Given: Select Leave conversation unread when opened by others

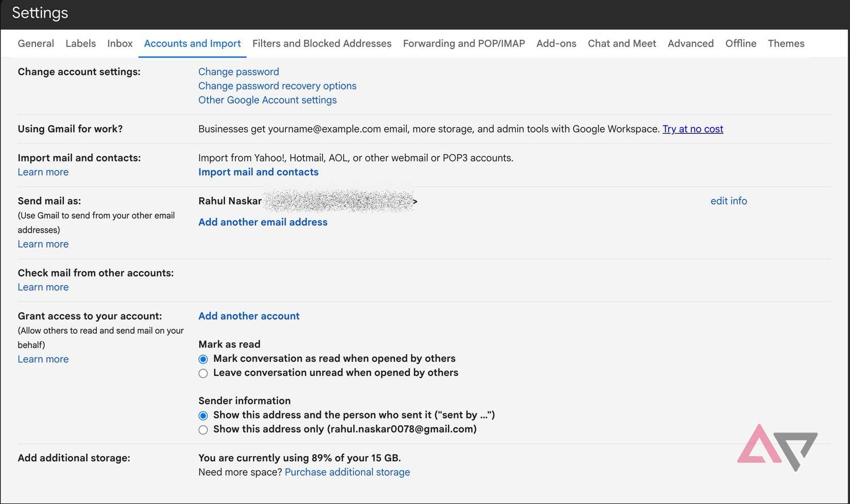Looking at the screenshot, I should [x=203, y=373].
